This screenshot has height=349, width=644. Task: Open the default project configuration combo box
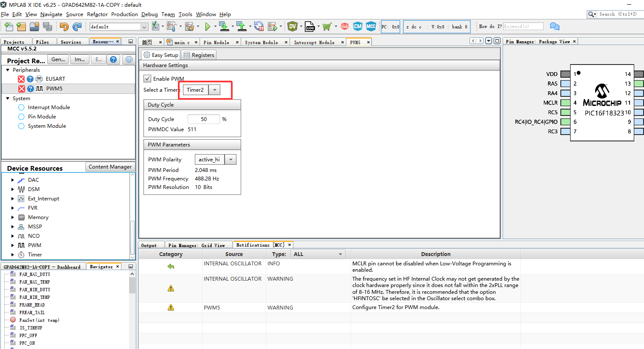click(x=119, y=27)
